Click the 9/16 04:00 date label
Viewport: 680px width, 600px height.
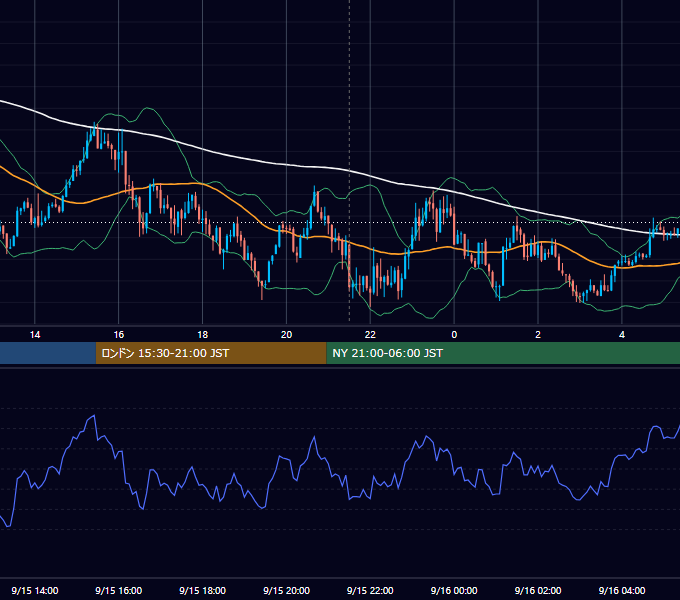pos(622,590)
